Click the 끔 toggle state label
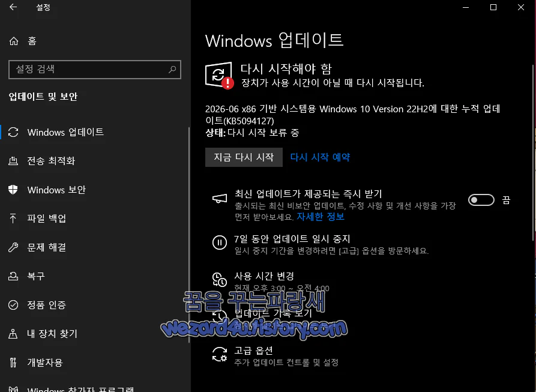536x392 pixels. [x=506, y=200]
